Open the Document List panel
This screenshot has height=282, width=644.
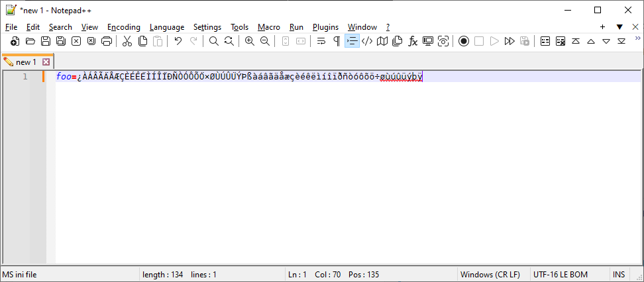(397, 41)
